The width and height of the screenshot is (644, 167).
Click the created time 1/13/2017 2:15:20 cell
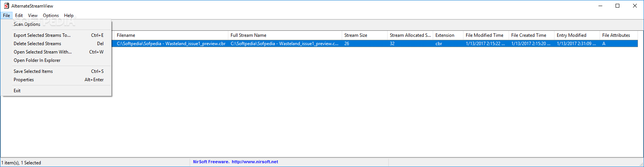(531, 44)
